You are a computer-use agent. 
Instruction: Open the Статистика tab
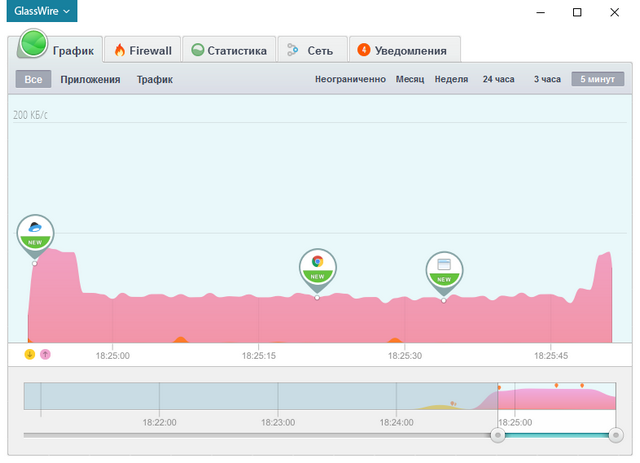[x=229, y=49]
